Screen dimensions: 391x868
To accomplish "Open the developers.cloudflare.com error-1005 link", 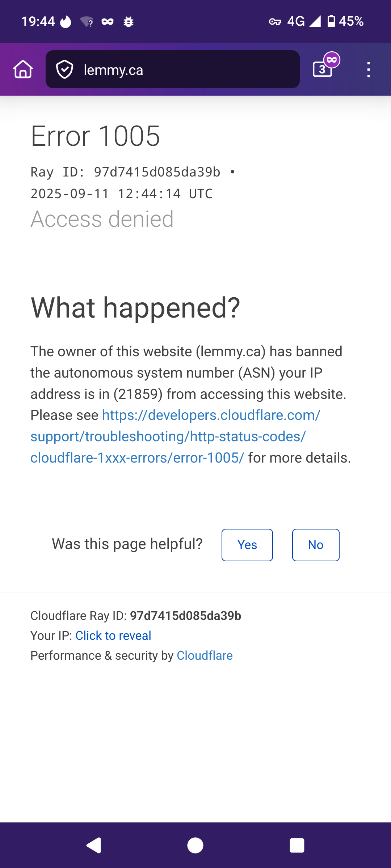I will (175, 437).
